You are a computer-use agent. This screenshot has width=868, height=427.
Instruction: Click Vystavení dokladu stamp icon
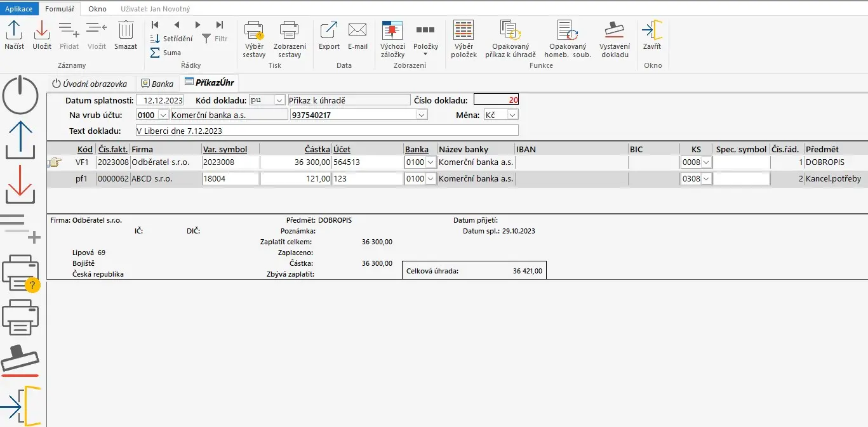pos(615,30)
